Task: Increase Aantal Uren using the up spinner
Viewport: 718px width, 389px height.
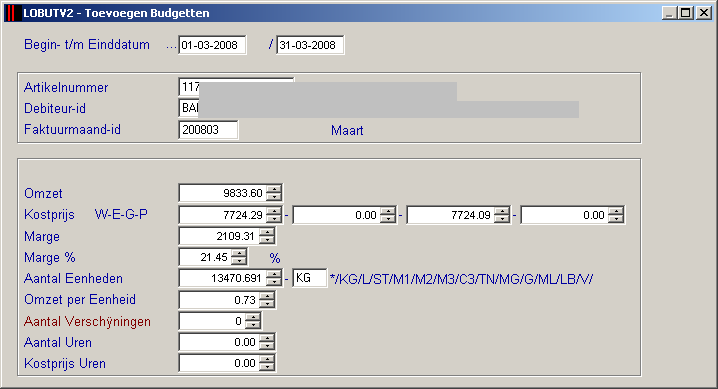Action: 267,338
